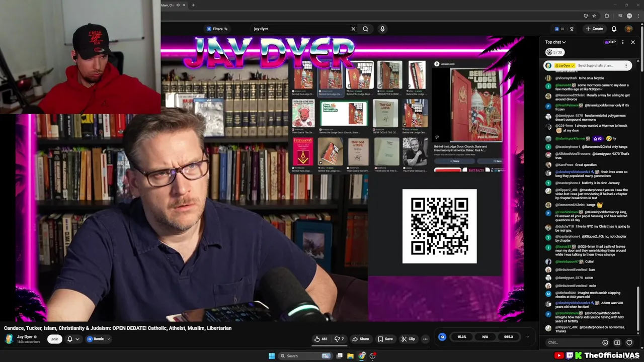Join the Jay Dyer channel membership
644x362 pixels.
coord(54,339)
